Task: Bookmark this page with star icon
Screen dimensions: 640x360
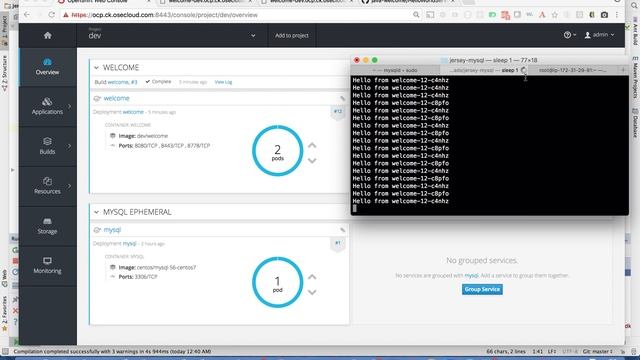Action: coord(554,15)
